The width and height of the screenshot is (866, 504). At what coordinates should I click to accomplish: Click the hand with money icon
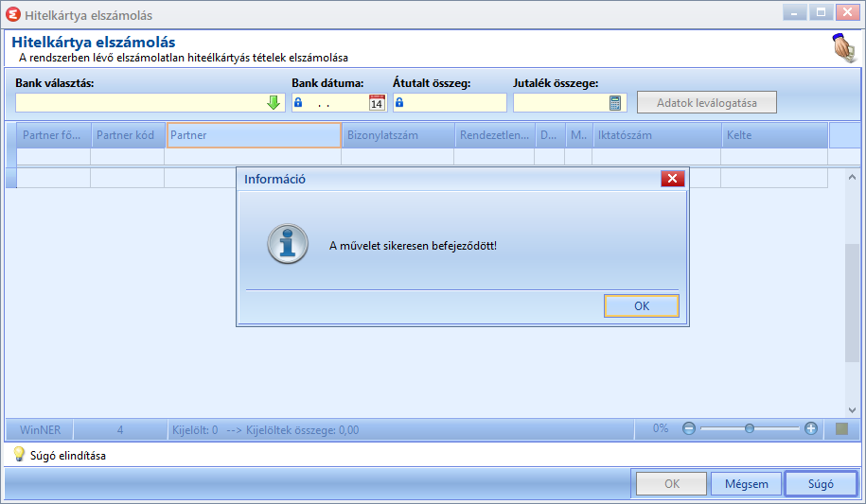(x=844, y=48)
